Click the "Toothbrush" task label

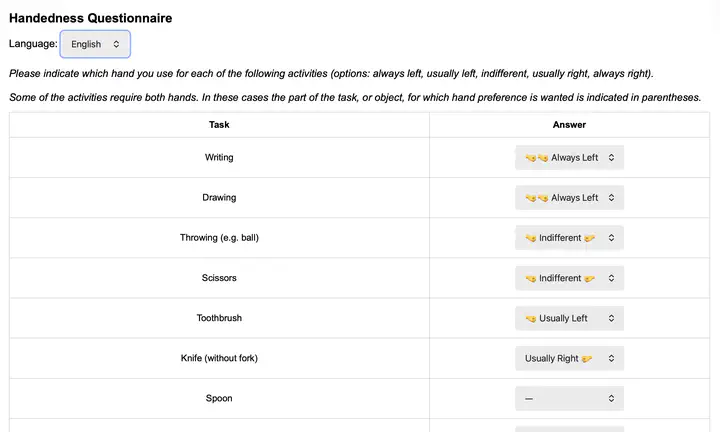219,318
